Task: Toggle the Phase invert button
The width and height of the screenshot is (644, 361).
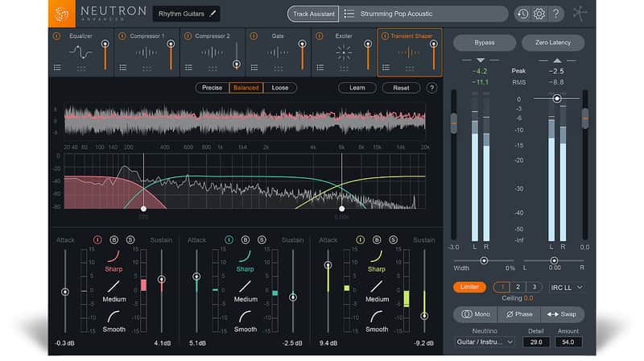Action: pos(519,314)
